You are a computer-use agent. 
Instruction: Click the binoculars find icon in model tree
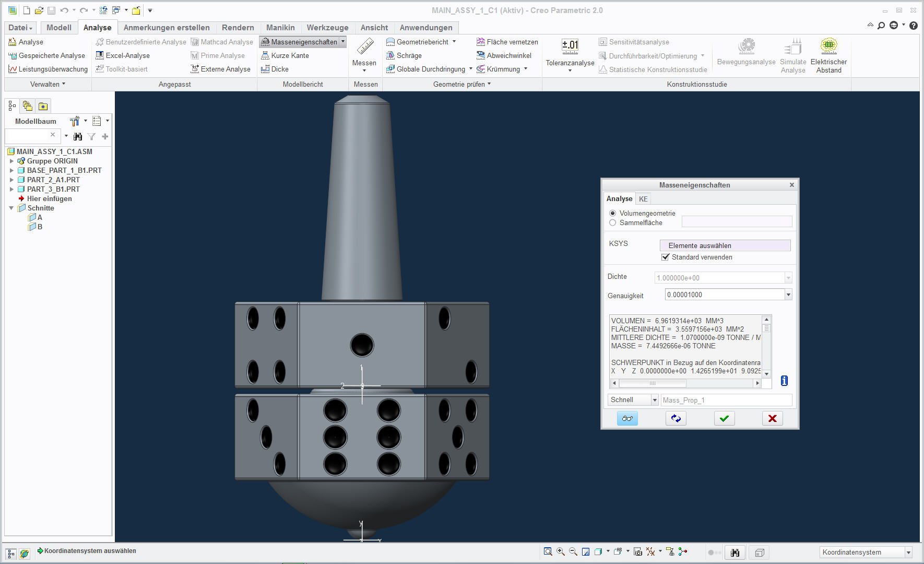click(x=78, y=136)
